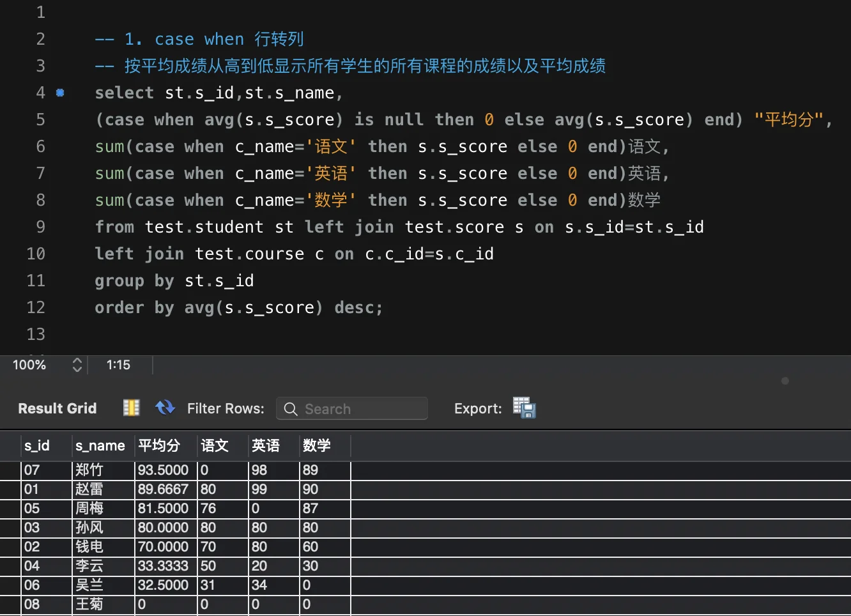Refresh the query results with the blue arrows

(x=165, y=408)
